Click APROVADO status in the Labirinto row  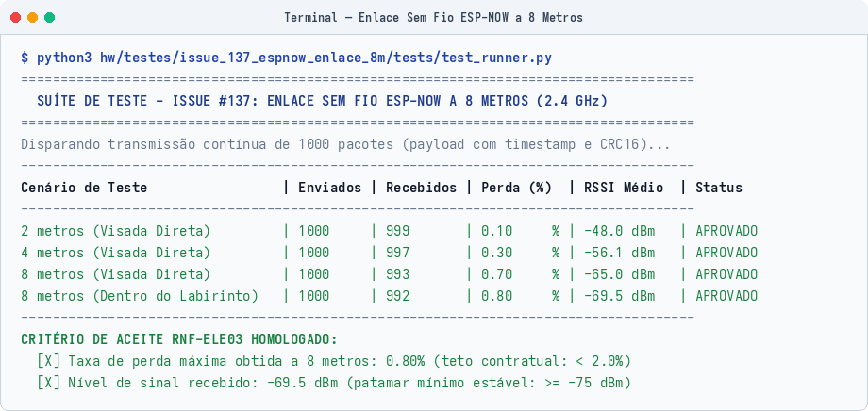pos(726,296)
